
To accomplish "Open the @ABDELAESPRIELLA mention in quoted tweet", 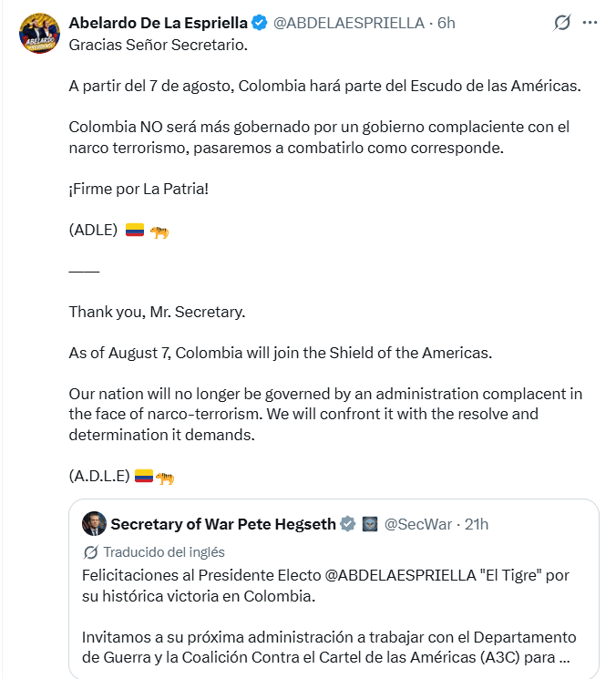I will click(400, 575).
